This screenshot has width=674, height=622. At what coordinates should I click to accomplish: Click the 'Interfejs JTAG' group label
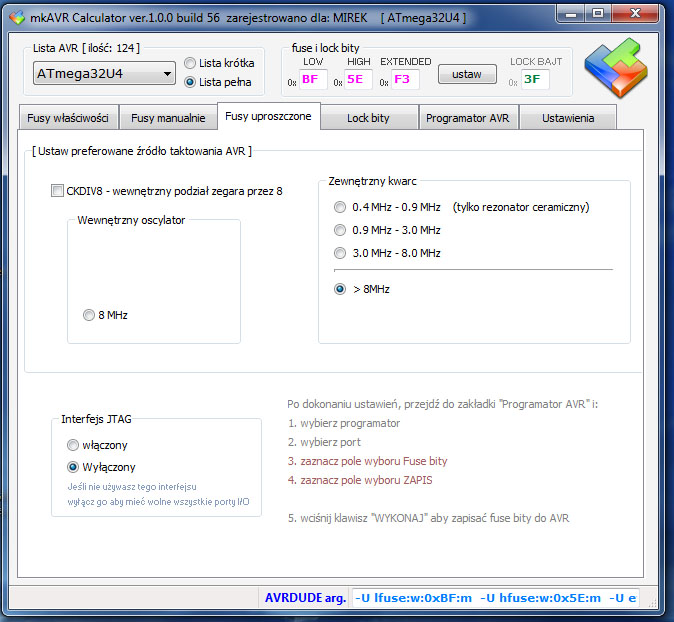click(96, 419)
